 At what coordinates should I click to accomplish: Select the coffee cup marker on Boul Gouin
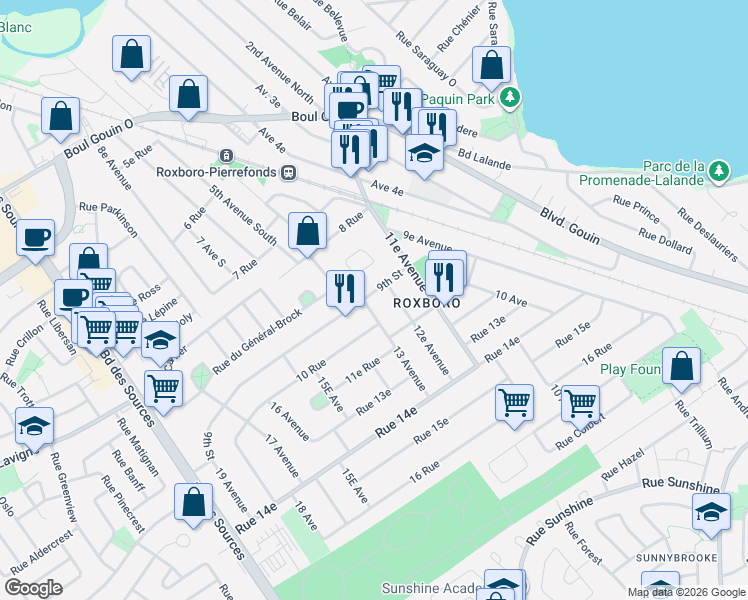(348, 111)
